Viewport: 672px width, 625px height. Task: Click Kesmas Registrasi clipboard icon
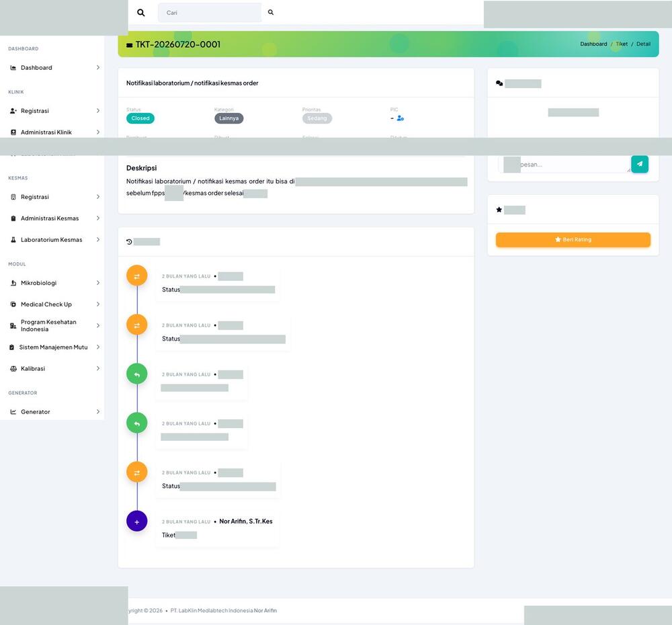tap(13, 197)
